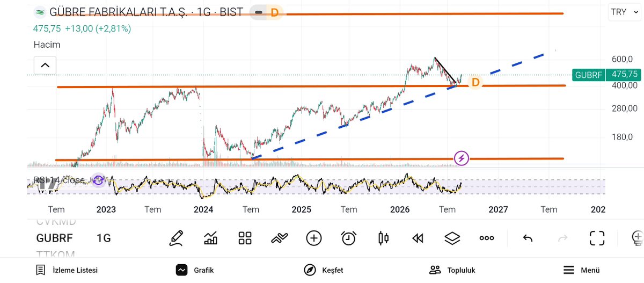Switch to the Grafik tab
Screen dimensions: 644x283
tap(195, 270)
